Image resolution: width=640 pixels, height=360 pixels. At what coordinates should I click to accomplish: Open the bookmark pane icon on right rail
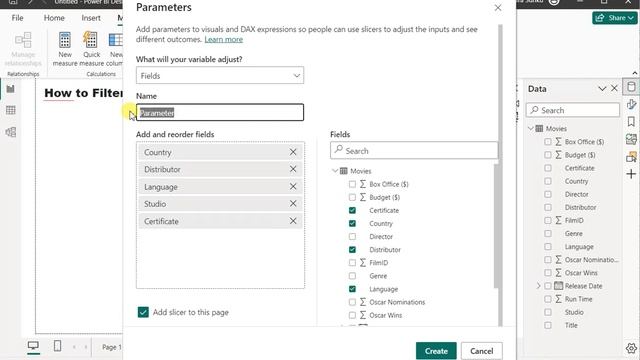click(631, 121)
